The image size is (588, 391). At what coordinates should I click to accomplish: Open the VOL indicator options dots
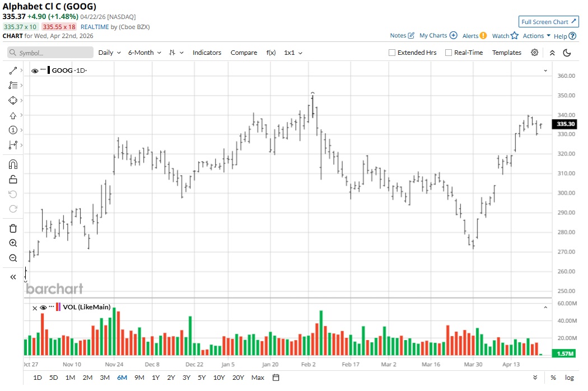click(52, 307)
